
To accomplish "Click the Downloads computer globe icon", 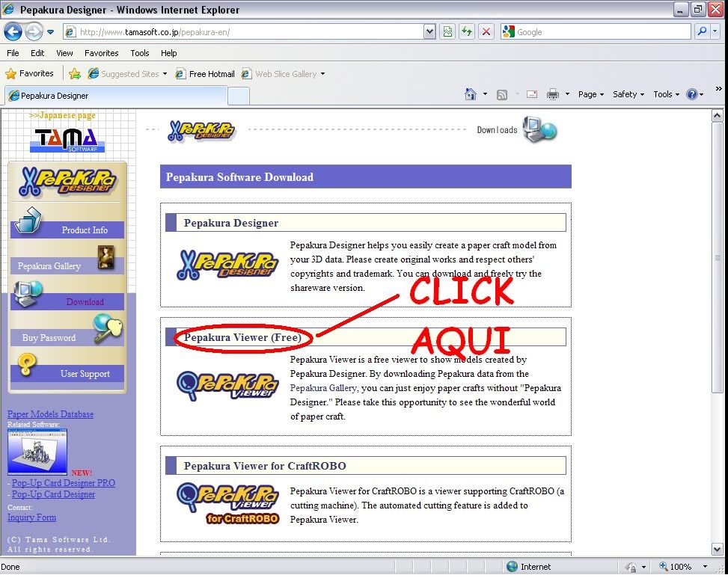I will pos(539,129).
